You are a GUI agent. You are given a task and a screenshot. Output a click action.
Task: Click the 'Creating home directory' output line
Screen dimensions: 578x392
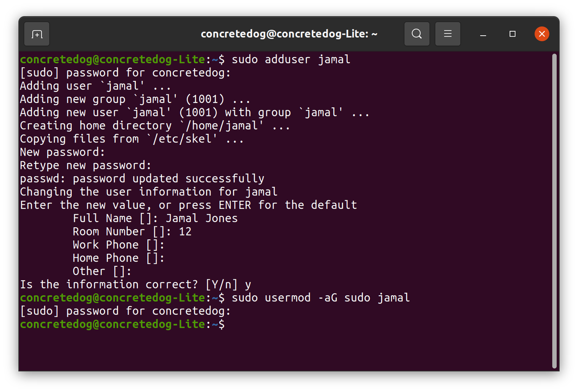pyautogui.click(x=155, y=126)
